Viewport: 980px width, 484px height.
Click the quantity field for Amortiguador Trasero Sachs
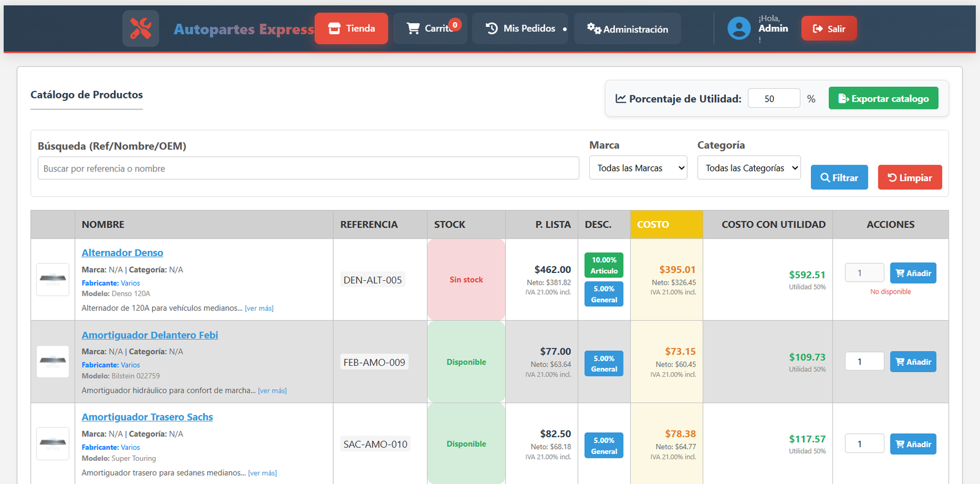pos(864,444)
